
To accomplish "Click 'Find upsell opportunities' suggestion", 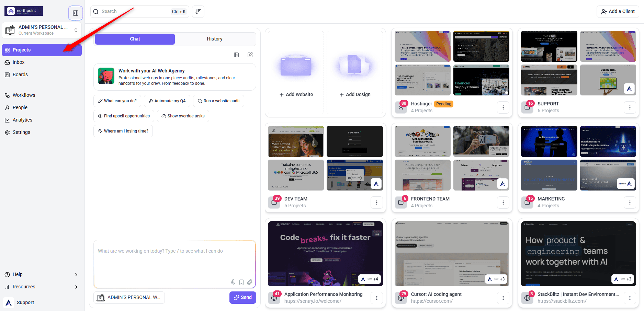I will coord(124,116).
